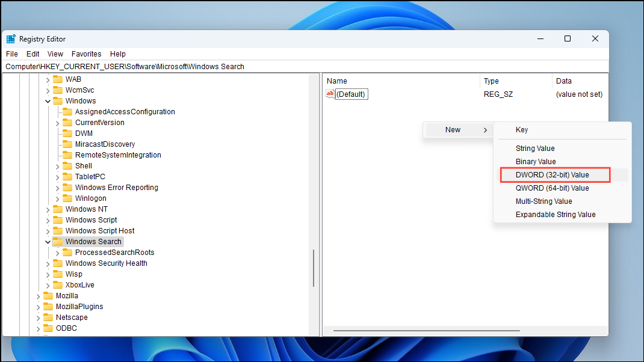Choose QWORD (64-bit) Value from submenu
This screenshot has width=644, height=362.
(x=562, y=188)
